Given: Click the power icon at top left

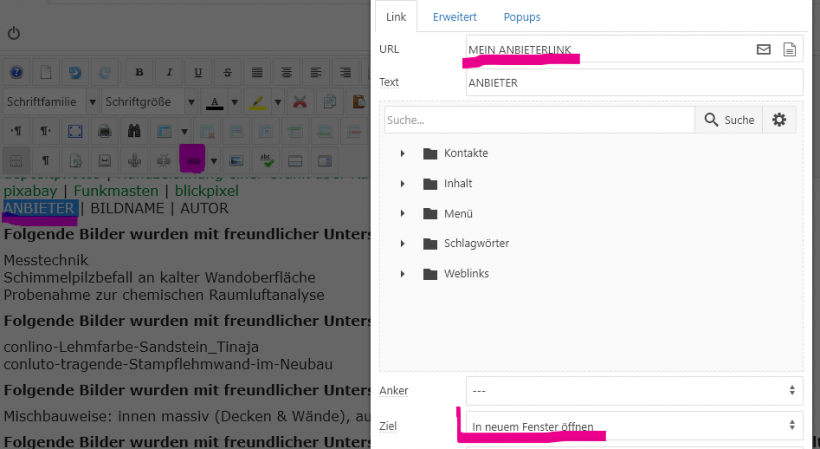Looking at the screenshot, I should coord(14,33).
